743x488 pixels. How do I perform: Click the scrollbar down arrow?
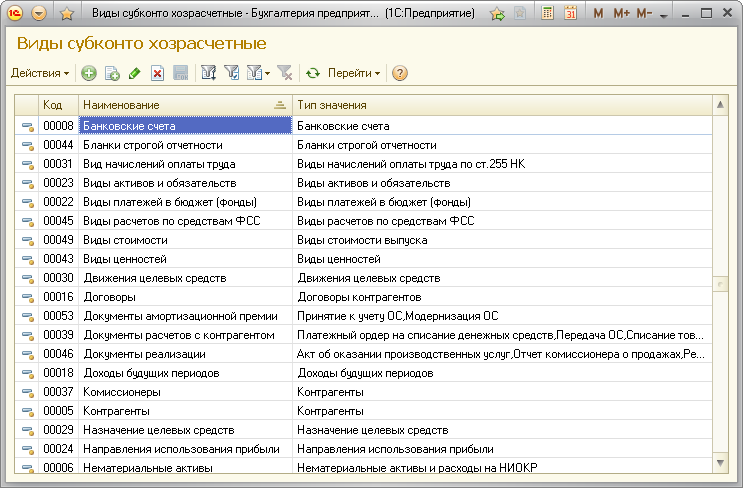[720, 463]
